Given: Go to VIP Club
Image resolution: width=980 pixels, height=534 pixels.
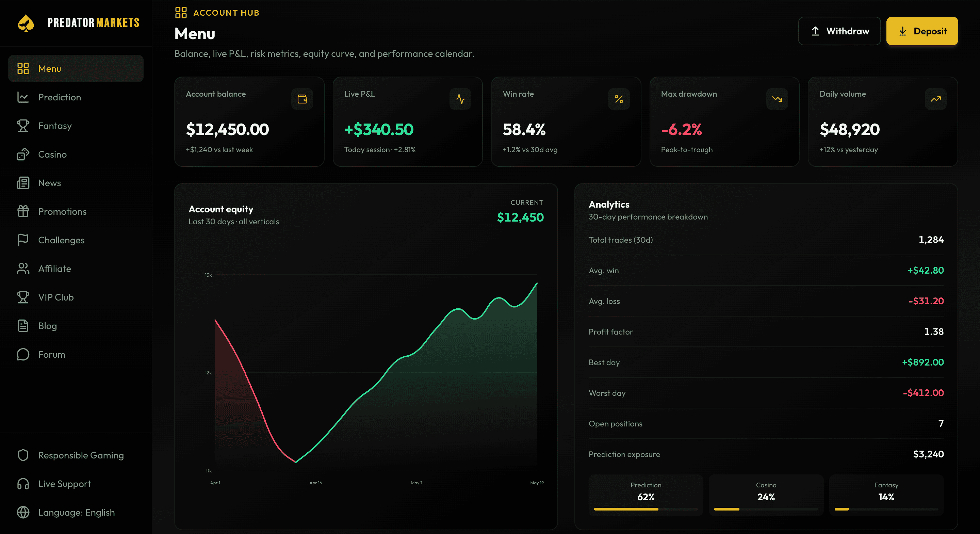Looking at the screenshot, I should coord(76,297).
